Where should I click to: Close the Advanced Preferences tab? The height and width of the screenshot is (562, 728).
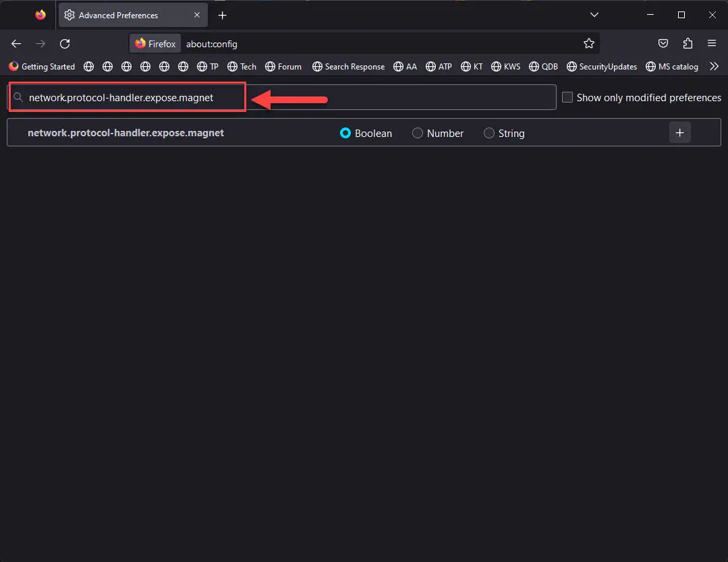coord(197,16)
